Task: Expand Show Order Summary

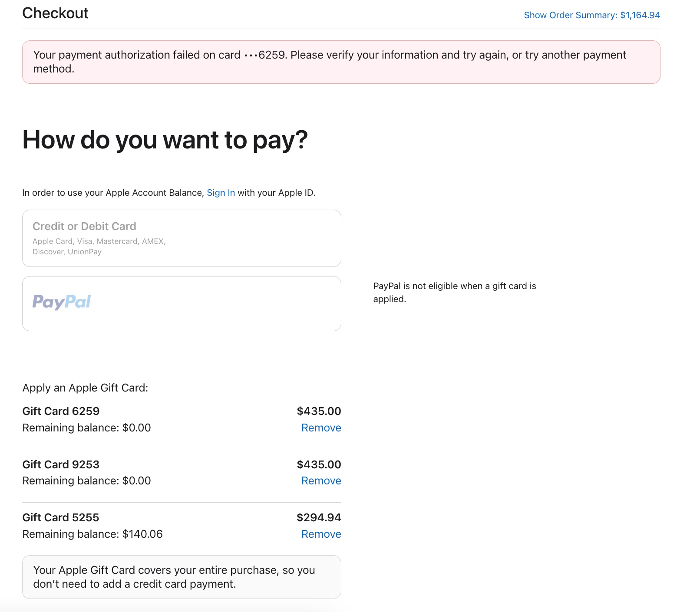Action: tap(591, 15)
